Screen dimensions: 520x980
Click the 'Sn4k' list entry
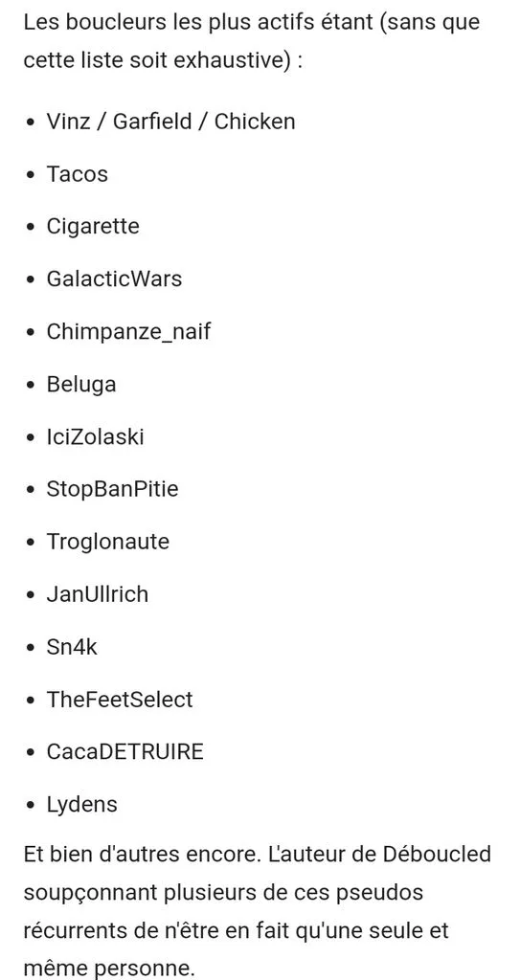pos(72,646)
